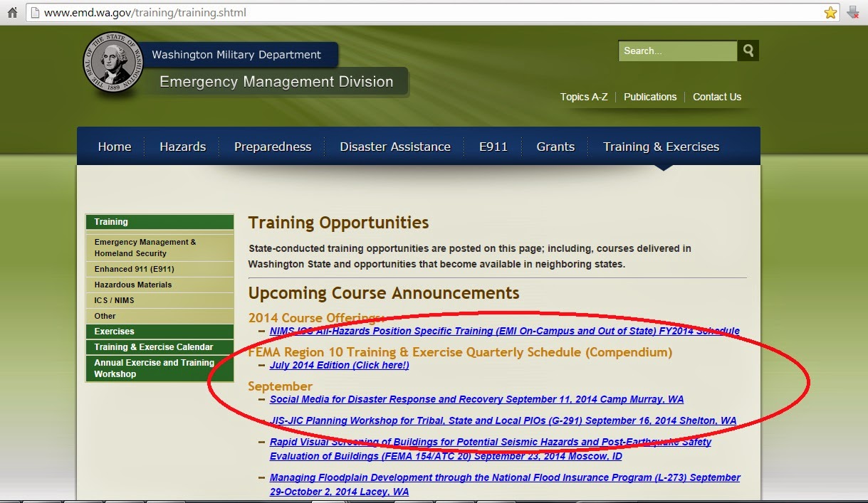Open the Topics A-Z link
The height and width of the screenshot is (503, 868).
click(x=584, y=97)
